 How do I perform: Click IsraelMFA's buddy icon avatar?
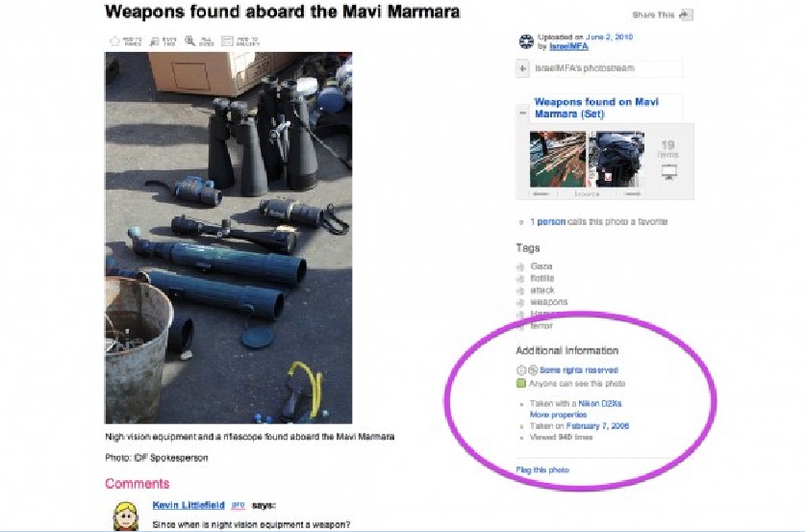526,41
